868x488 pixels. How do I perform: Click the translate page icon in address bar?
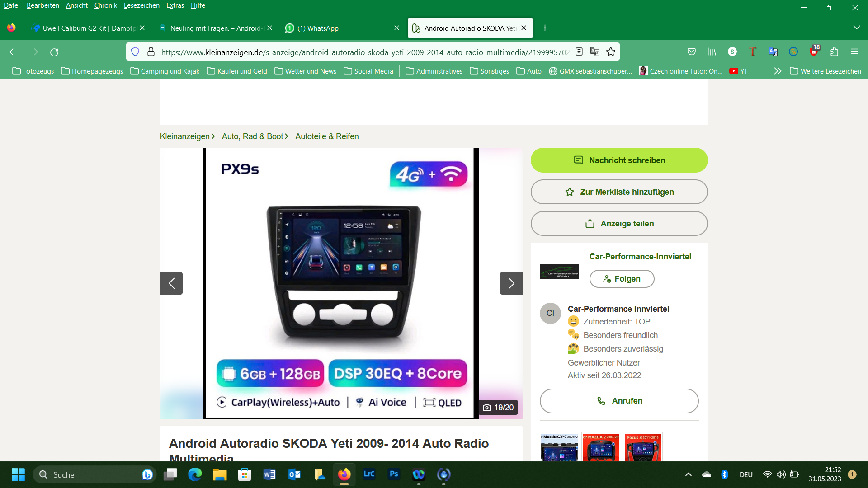[x=595, y=52]
